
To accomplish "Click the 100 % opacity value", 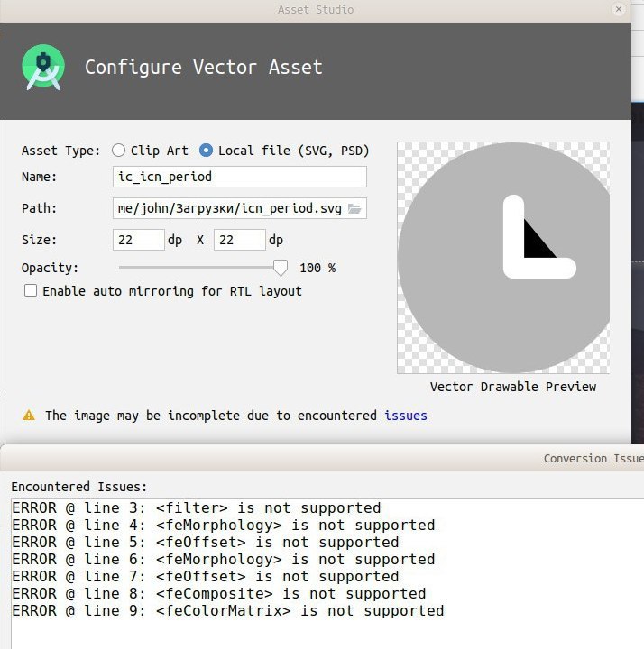I will (x=317, y=268).
